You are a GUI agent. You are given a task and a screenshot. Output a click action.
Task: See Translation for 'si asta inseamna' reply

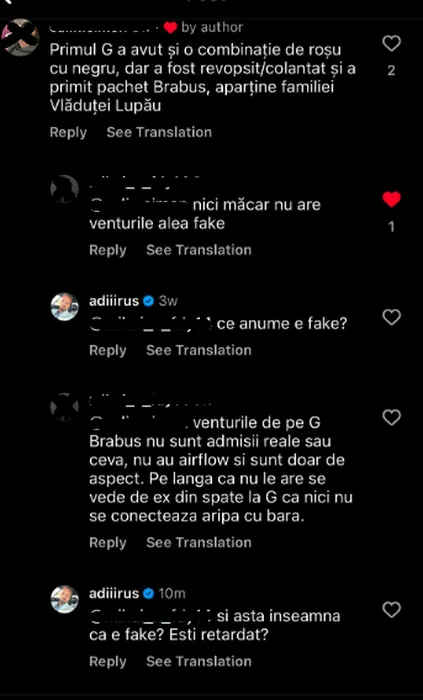pyautogui.click(x=199, y=661)
